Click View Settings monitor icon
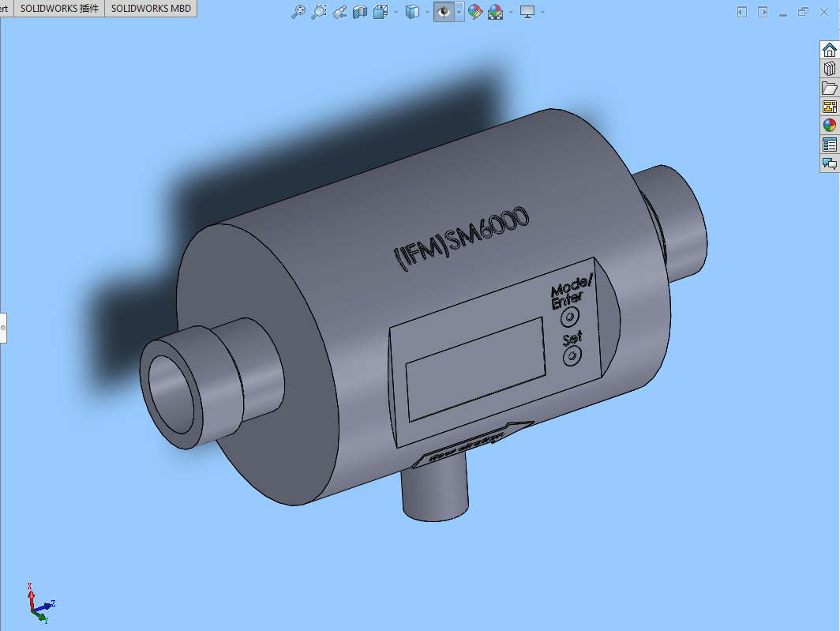 [527, 12]
